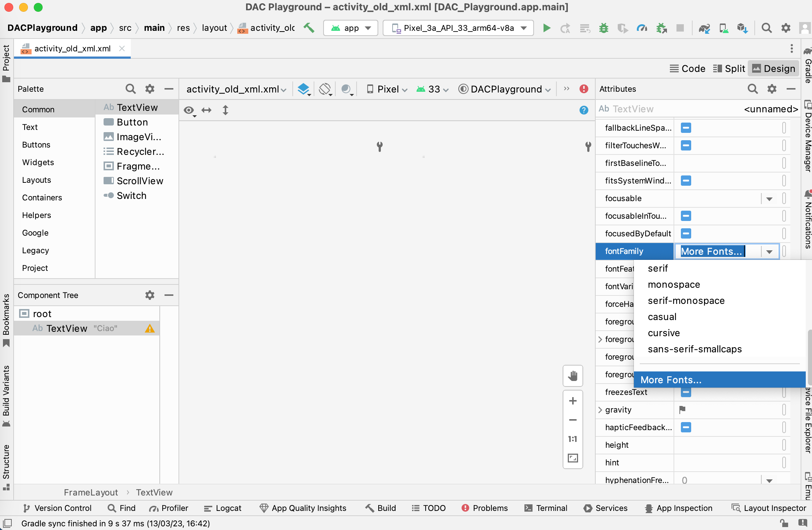Click the Profile app icon in toolbar
This screenshot has height=530, width=812.
point(643,28)
